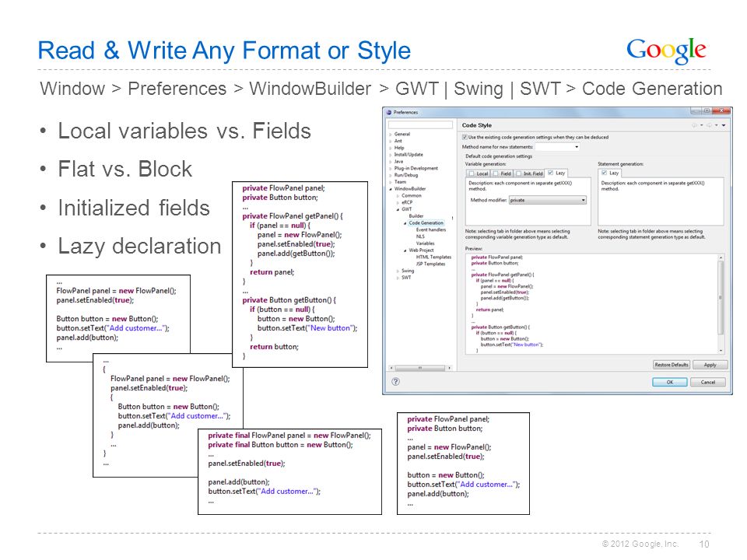Expand the eRCP tree node
The width and height of the screenshot is (747, 560).
(398, 202)
